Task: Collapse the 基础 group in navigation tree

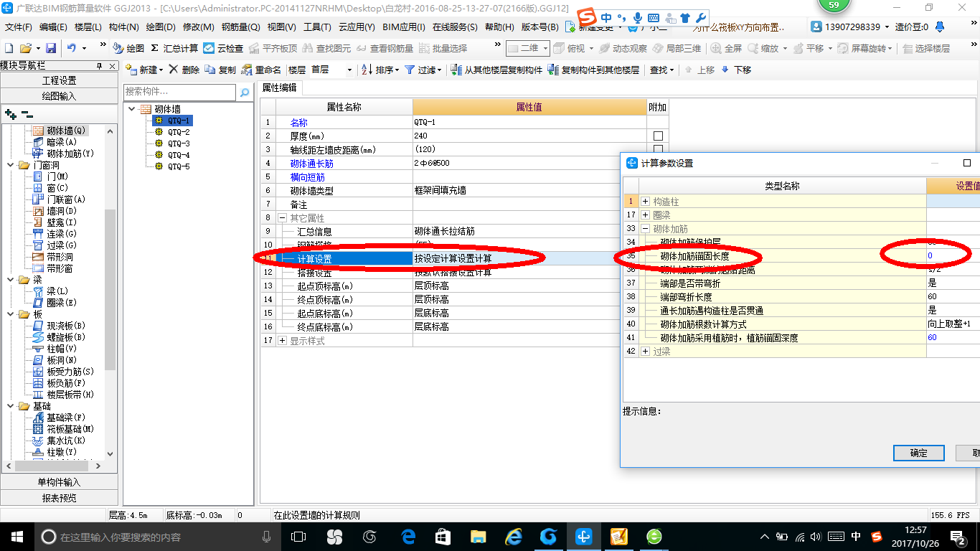Action: point(11,406)
